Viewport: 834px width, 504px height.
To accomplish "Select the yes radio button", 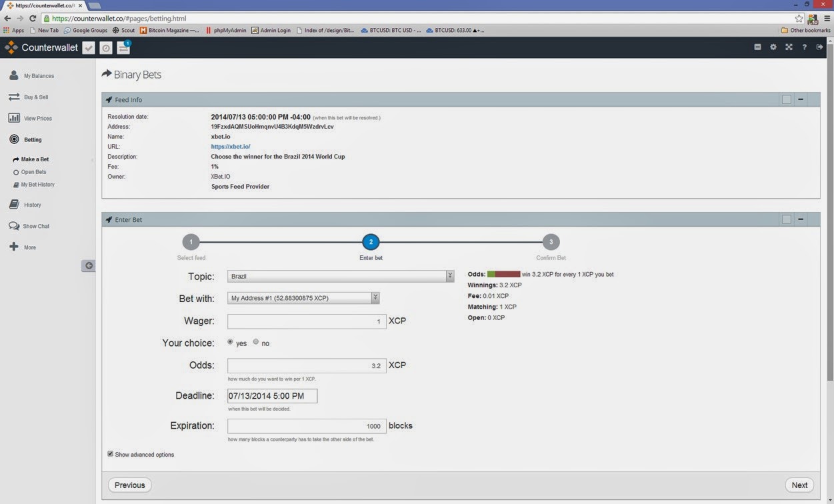I will point(231,342).
